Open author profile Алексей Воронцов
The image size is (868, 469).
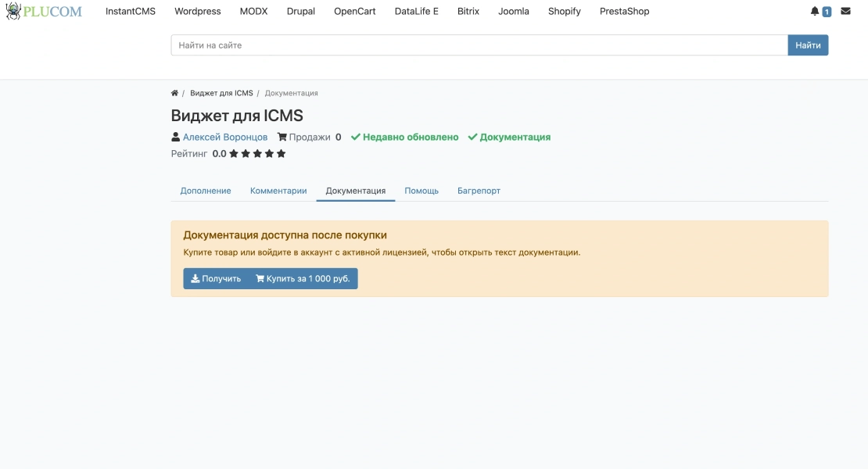coord(225,137)
